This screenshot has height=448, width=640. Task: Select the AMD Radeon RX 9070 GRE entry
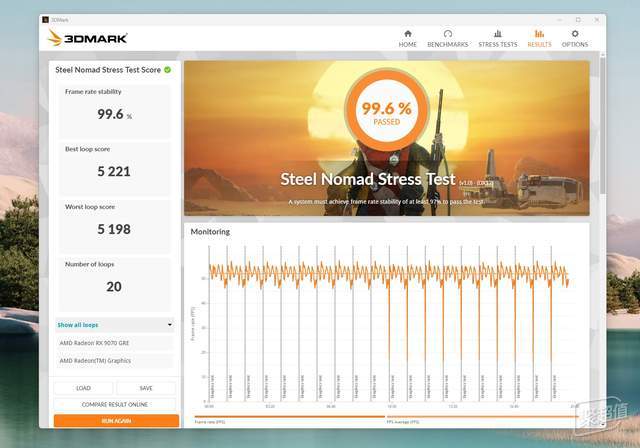(x=115, y=343)
